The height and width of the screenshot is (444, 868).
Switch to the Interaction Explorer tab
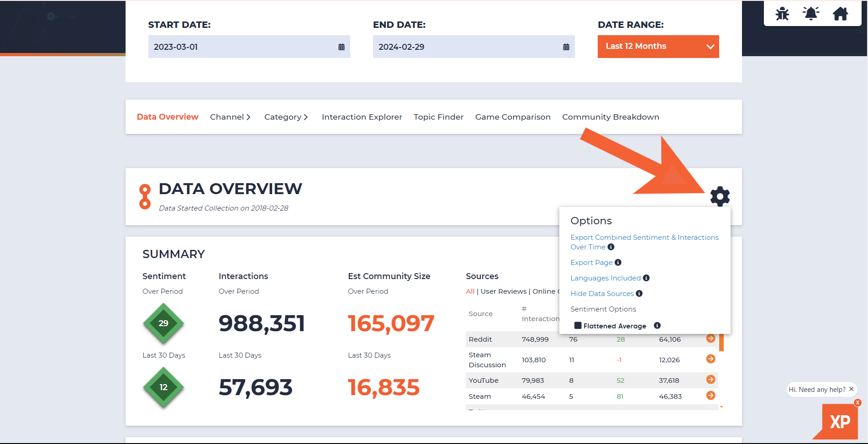tap(362, 117)
